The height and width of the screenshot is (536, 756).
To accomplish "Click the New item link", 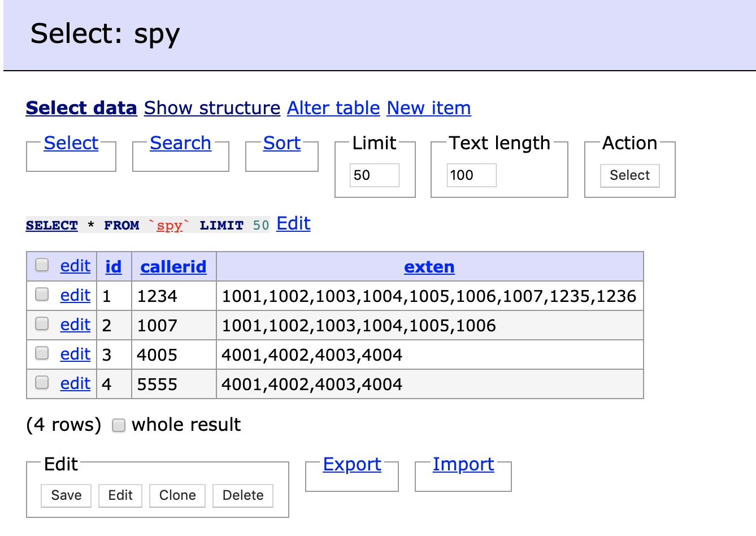I will (x=429, y=108).
